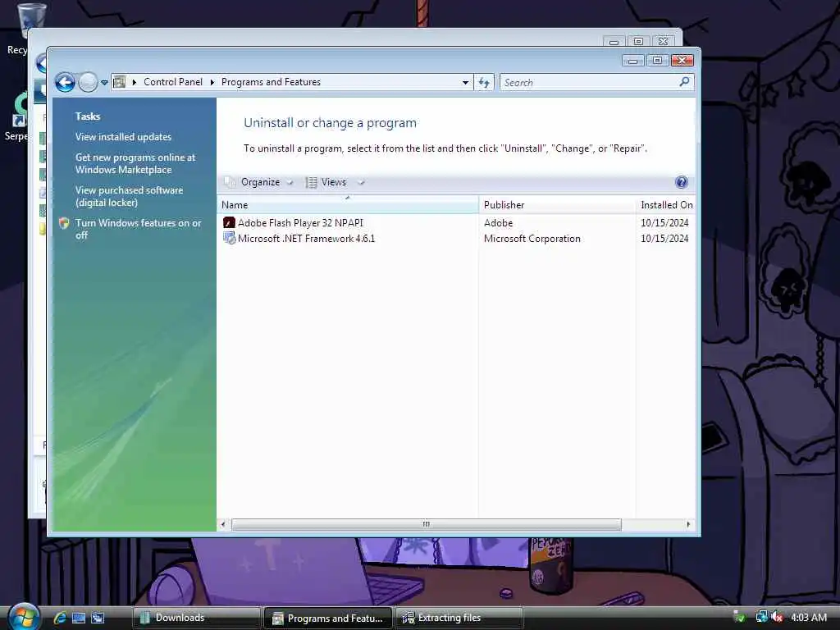
Task: Sort list by Installed On column header
Action: (666, 204)
